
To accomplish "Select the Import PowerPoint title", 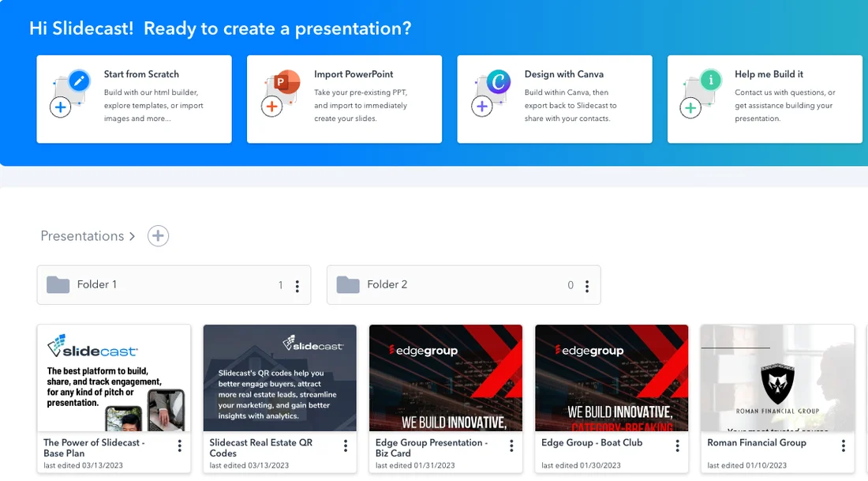I will pyautogui.click(x=354, y=74).
